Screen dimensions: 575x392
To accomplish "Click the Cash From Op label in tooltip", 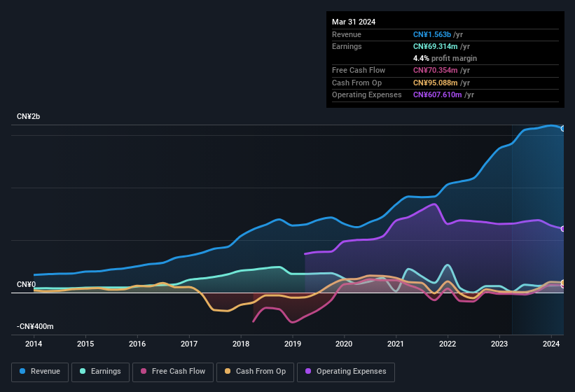I will [x=356, y=83].
